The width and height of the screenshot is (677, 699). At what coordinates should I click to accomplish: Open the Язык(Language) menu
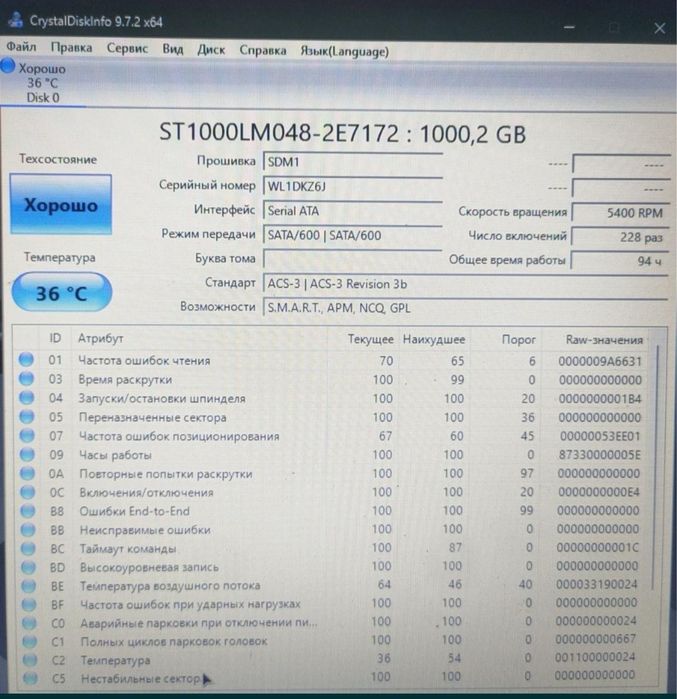pos(344,51)
